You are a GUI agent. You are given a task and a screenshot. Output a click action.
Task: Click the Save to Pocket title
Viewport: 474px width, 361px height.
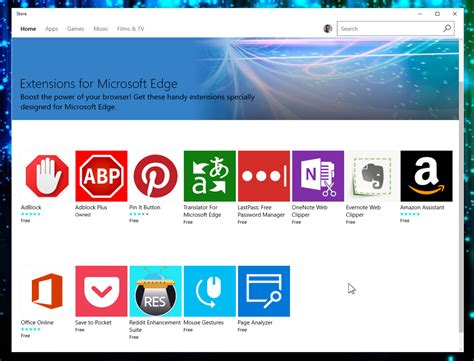pos(93,322)
